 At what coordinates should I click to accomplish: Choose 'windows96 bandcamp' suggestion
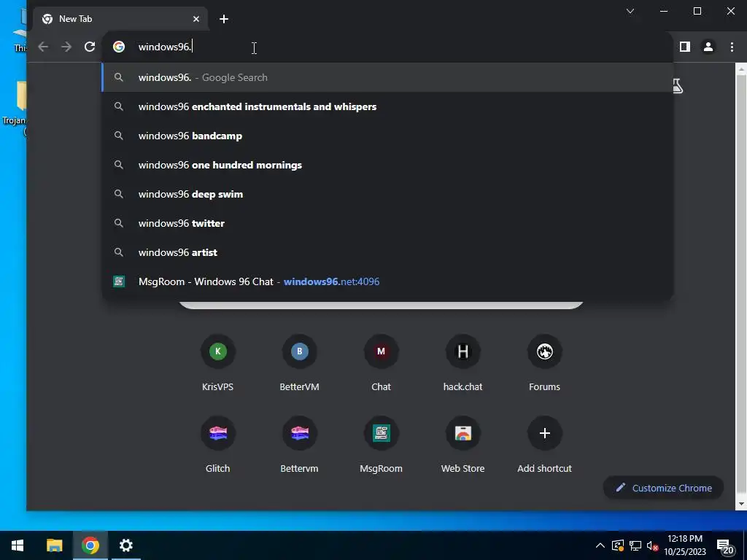(387, 136)
